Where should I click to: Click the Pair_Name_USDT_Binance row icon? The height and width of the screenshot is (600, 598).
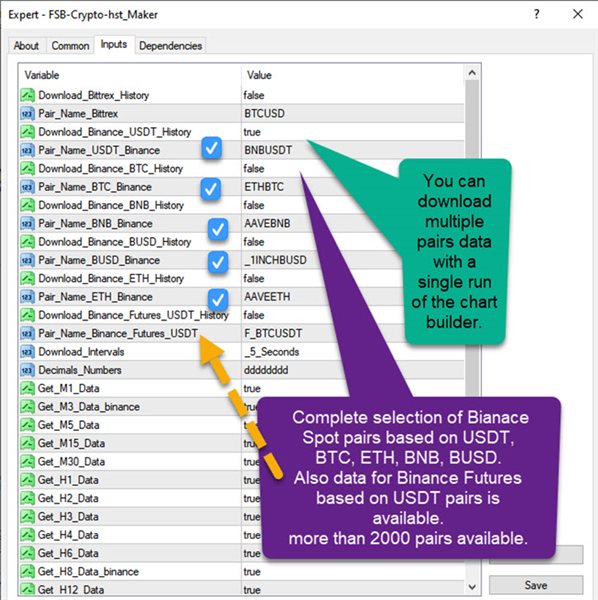click(x=28, y=150)
